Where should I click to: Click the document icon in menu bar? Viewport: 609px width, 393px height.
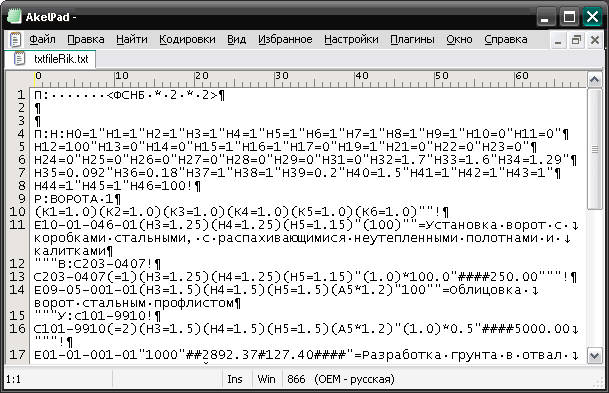tap(15, 40)
